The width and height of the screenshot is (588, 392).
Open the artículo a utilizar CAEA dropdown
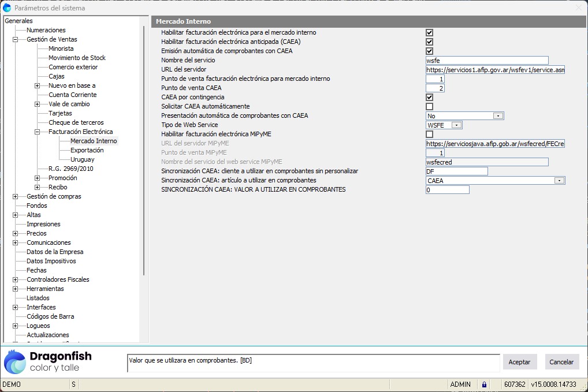559,181
